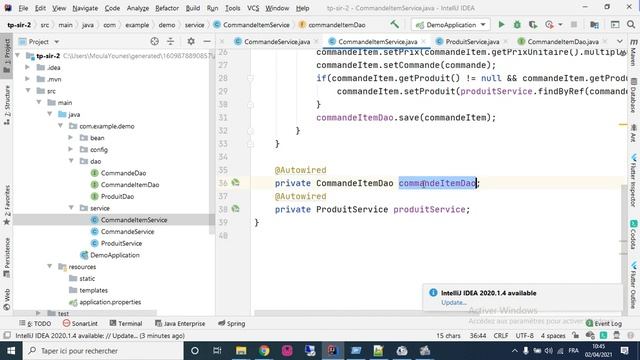640x360 pixels.
Task: Click the gutter bean icon on line 36
Action: click(236, 182)
